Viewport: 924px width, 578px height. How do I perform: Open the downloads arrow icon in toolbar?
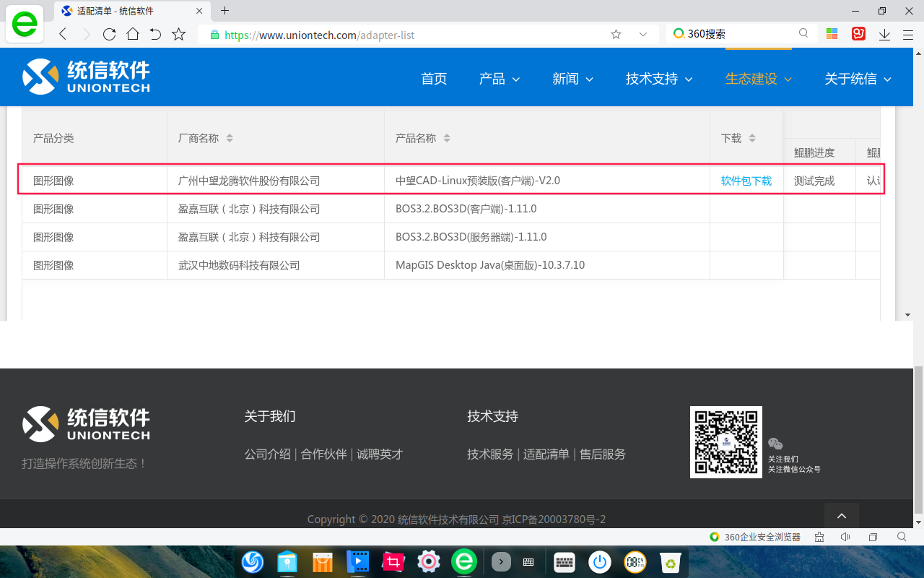884,34
